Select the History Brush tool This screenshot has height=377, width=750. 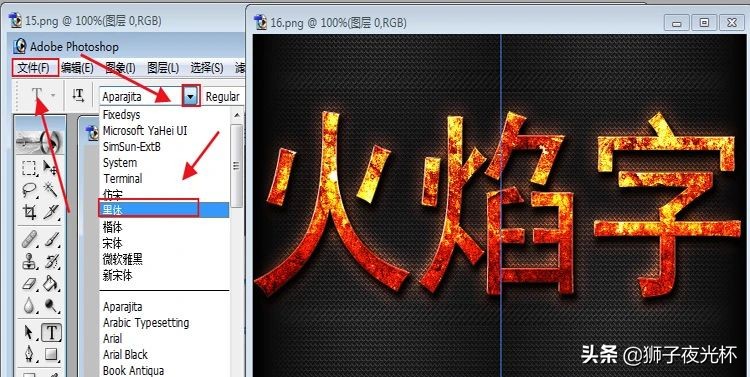[51, 261]
